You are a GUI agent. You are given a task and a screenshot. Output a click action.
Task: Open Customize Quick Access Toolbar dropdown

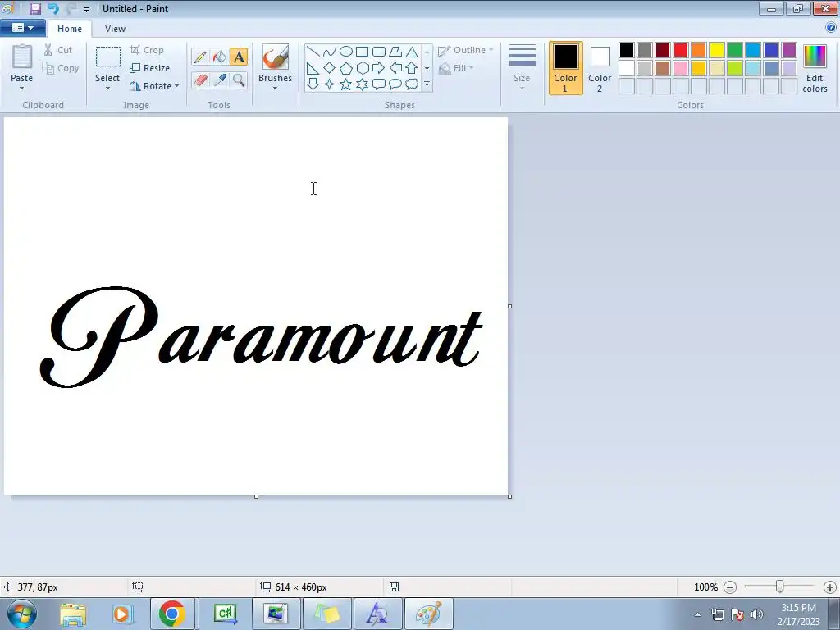pyautogui.click(x=86, y=9)
